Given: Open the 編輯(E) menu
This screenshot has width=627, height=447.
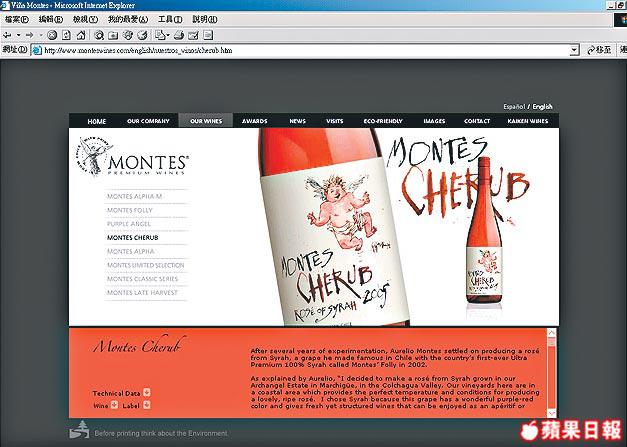Looking at the screenshot, I should pyautogui.click(x=51, y=19).
